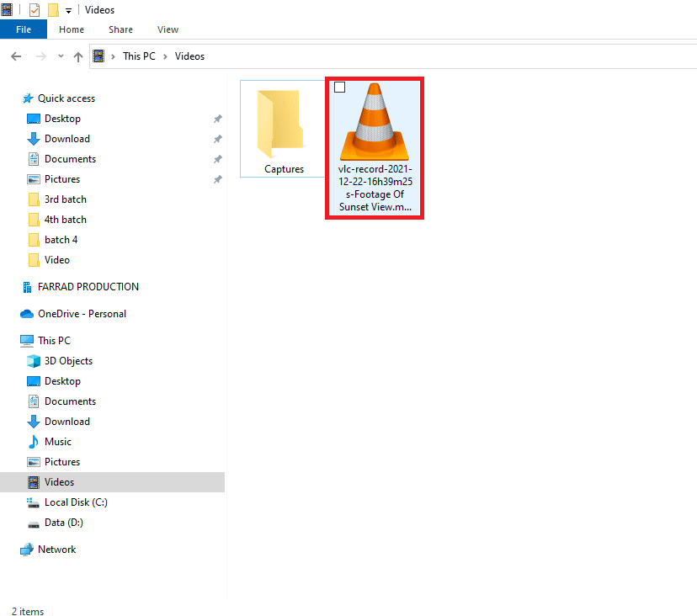Open Download under This PC
The image size is (697, 616).
67,422
